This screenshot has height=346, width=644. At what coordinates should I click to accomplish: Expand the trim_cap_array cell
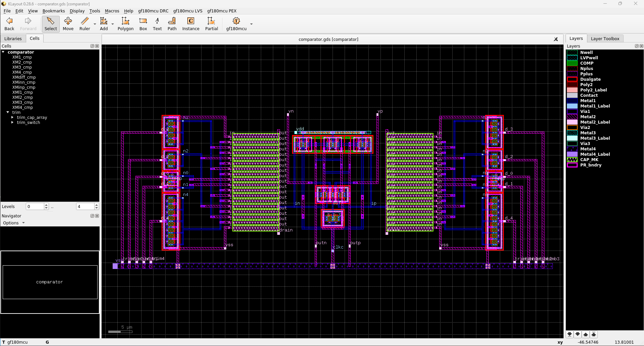click(x=12, y=118)
